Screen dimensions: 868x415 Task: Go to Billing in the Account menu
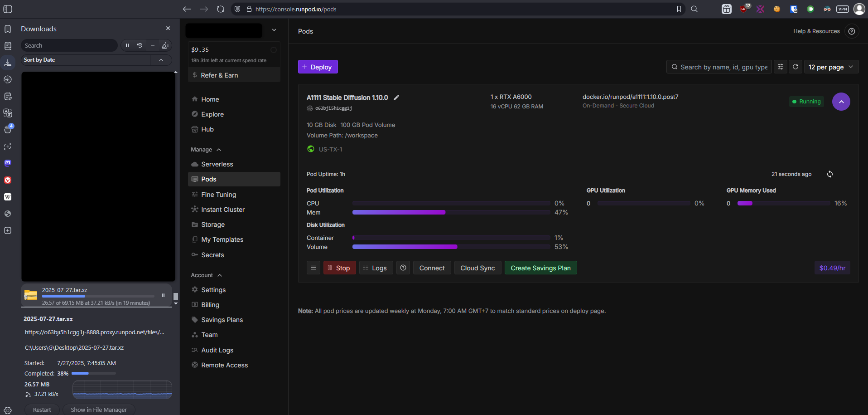210,305
